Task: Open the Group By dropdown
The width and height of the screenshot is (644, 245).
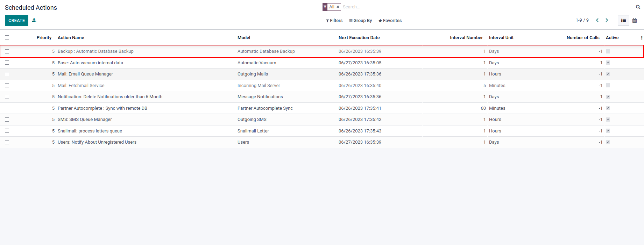Action: tap(360, 21)
